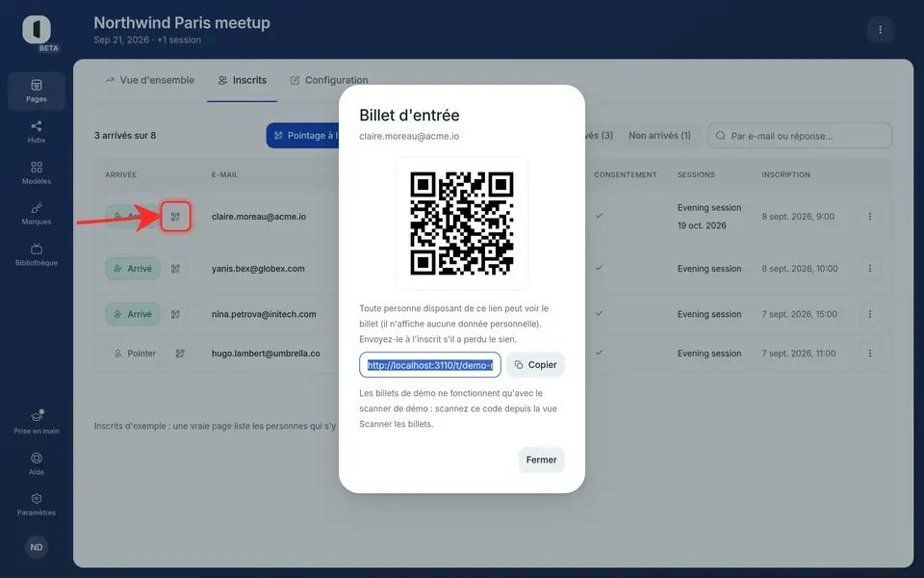The width and height of the screenshot is (924, 578).
Task: Toggle Arrivé status for yanis.bex
Action: [133, 269]
